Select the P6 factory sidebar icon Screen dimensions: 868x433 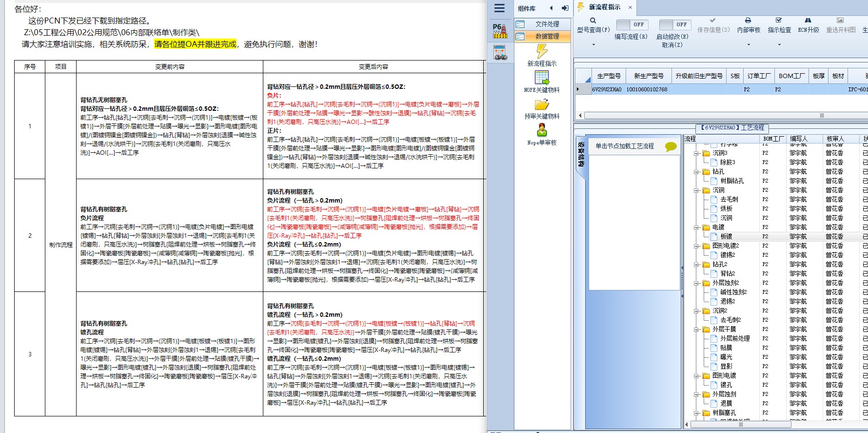click(500, 31)
